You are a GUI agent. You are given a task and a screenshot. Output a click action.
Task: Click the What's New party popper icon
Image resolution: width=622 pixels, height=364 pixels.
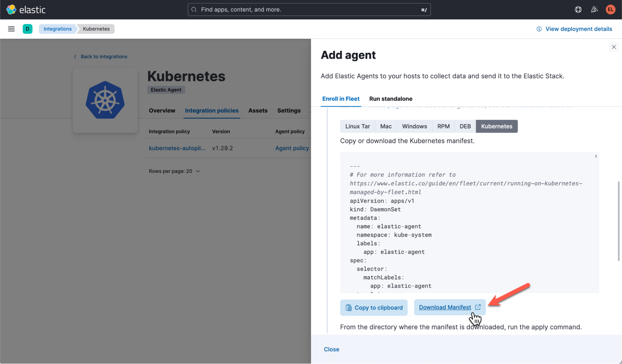point(594,9)
